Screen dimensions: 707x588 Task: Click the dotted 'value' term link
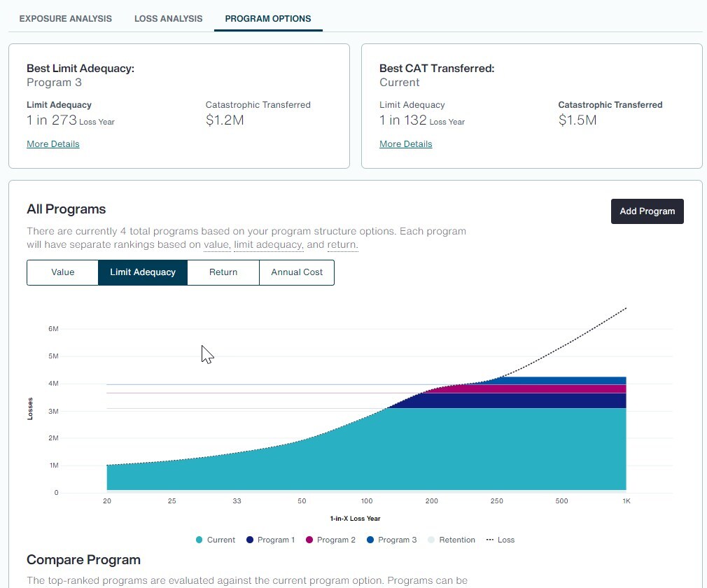click(216, 244)
